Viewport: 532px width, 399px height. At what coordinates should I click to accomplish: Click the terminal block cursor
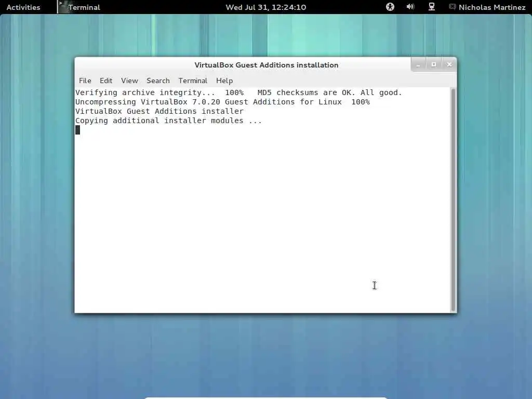[x=78, y=130]
